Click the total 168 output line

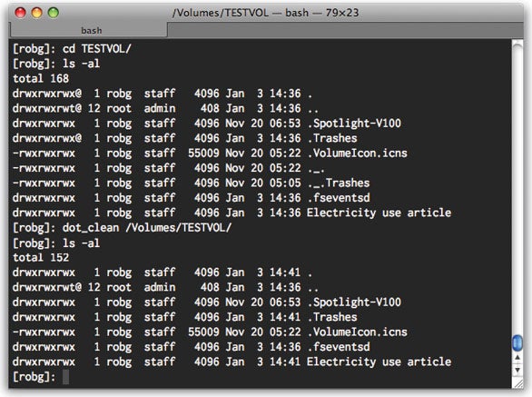41,78
